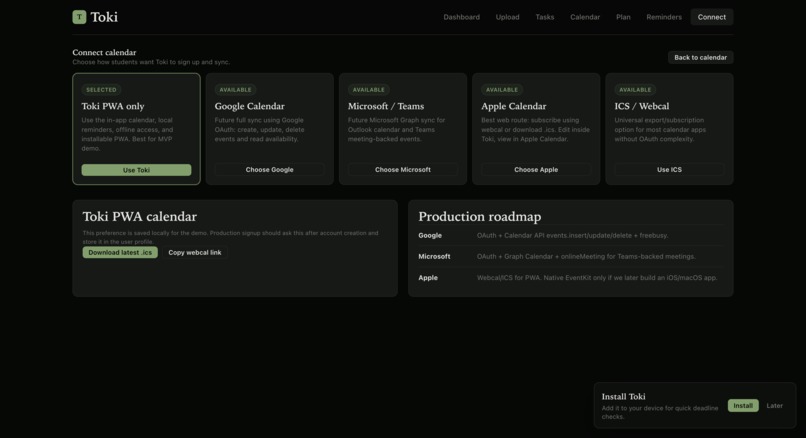Screen dimensions: 806x438
Task: Click the Toki PWA calendar heading
Action: pos(140,216)
